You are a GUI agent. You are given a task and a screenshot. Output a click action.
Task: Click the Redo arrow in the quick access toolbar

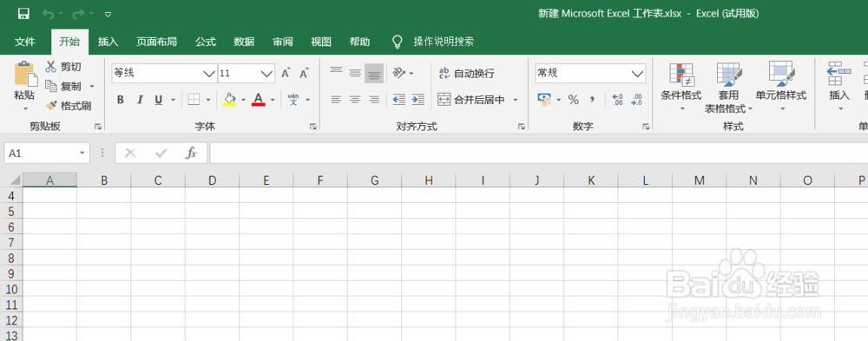(x=79, y=14)
